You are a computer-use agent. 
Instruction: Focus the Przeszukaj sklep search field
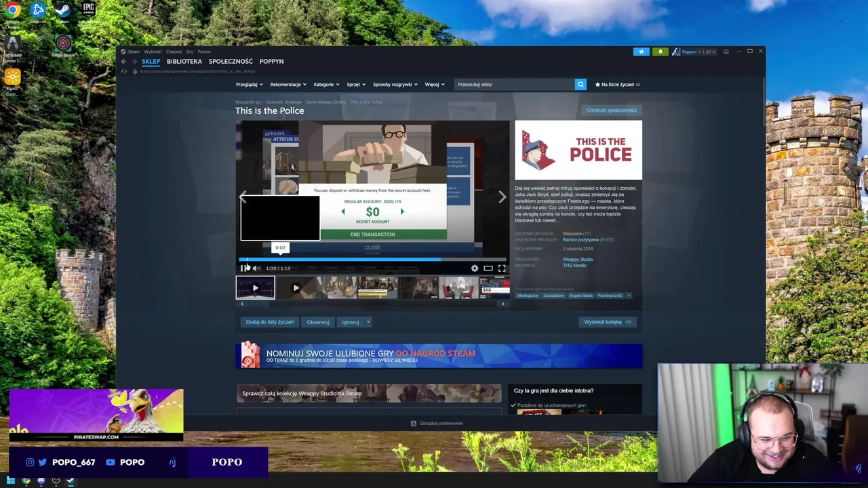point(515,84)
